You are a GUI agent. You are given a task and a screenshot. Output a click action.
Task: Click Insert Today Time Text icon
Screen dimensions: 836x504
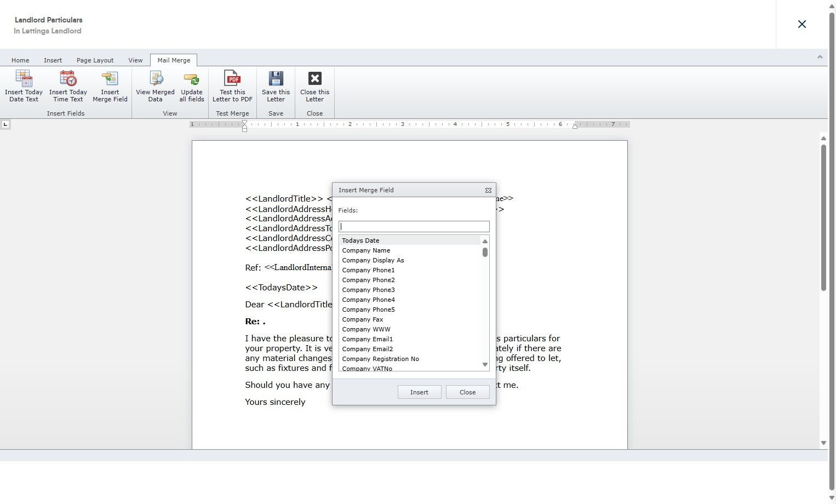(x=68, y=79)
